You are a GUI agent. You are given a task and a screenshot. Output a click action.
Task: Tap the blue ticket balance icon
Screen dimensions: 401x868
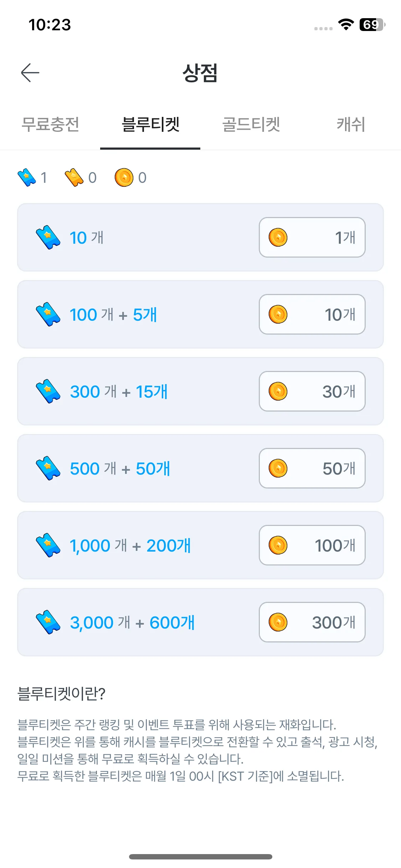point(27,177)
